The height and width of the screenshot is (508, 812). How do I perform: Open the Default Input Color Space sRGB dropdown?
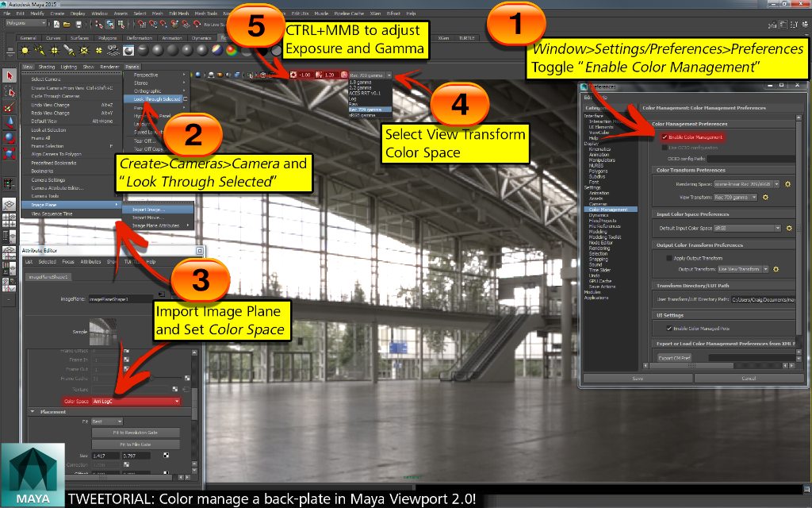pyautogui.click(x=748, y=226)
